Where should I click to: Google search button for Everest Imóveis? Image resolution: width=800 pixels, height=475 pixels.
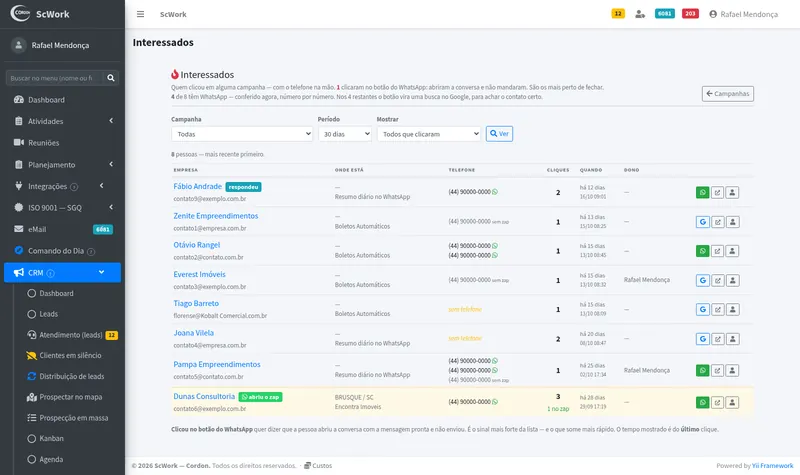[x=703, y=280]
